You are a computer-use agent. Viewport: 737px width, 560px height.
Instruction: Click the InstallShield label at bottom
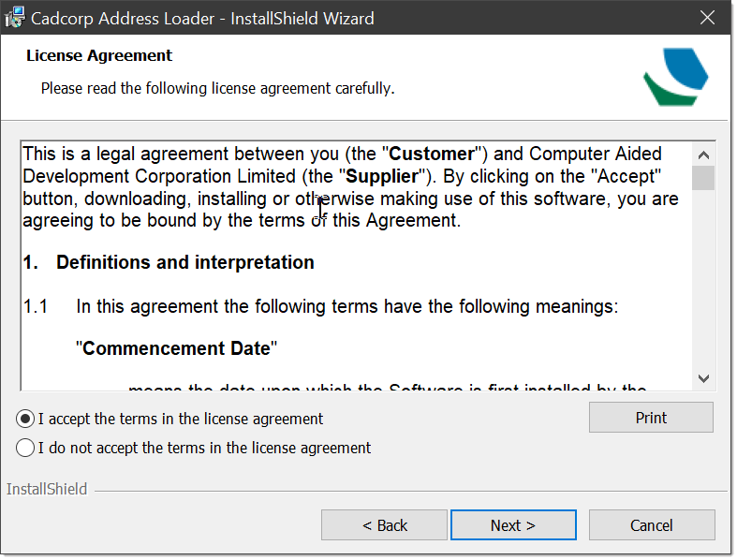[x=47, y=489]
